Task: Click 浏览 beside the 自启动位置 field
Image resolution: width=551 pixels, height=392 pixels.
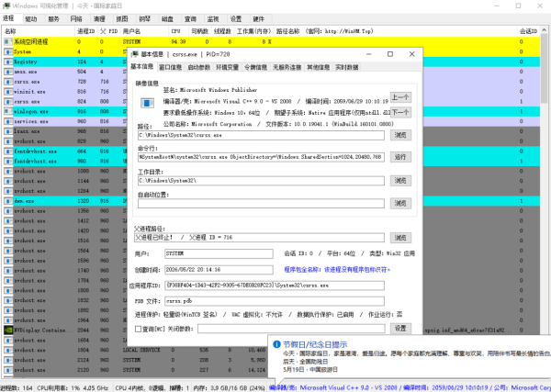Action: click(x=400, y=204)
